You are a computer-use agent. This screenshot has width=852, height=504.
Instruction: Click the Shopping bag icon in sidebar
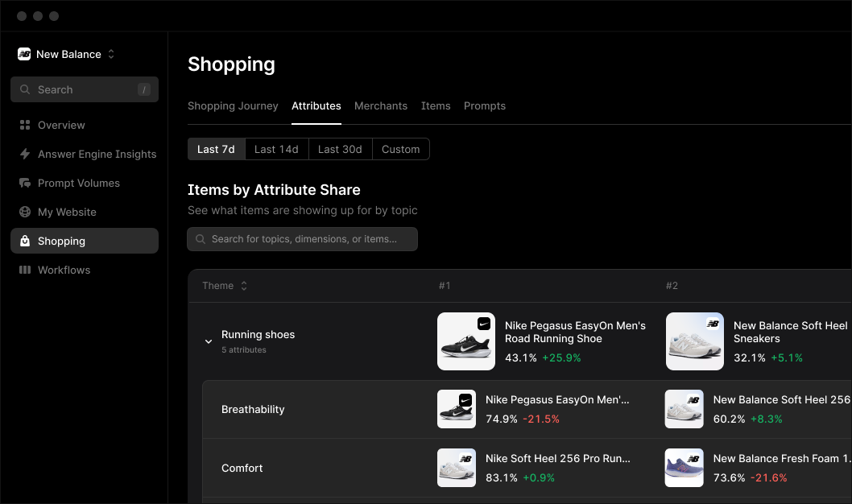click(24, 241)
